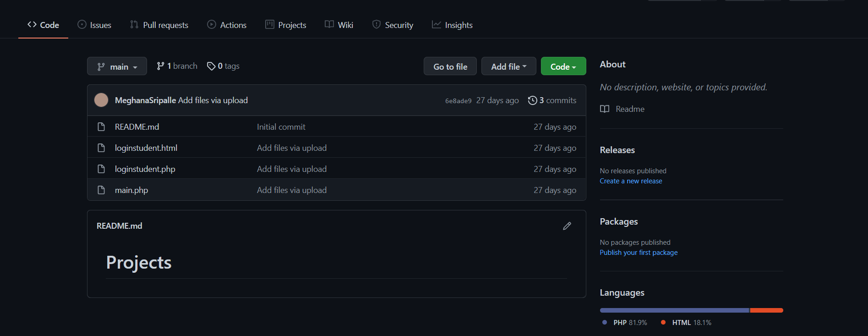
Task: Open the 'Add files via upload' commit for main.php
Action: tap(292, 190)
